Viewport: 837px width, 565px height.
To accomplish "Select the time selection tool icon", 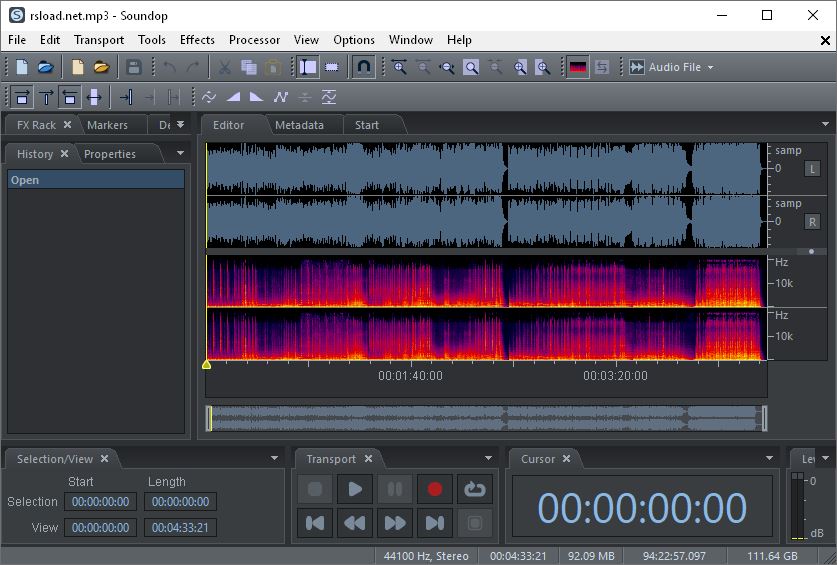I will click(x=308, y=67).
